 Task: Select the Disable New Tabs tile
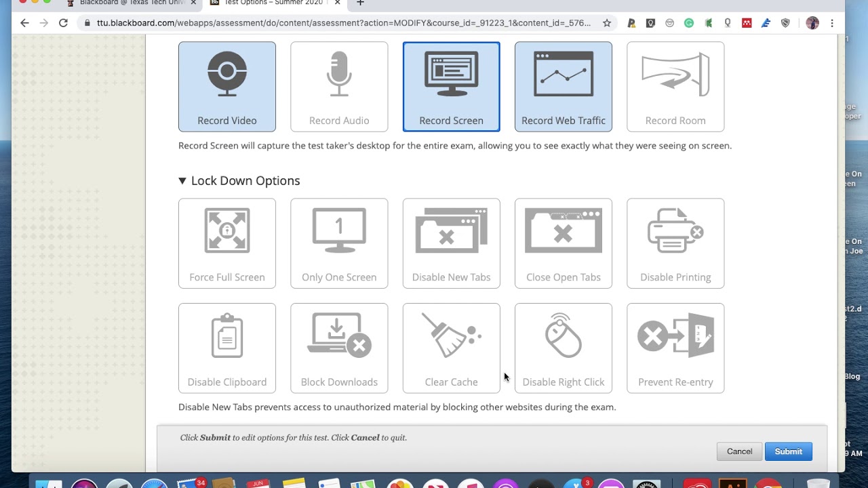452,243
